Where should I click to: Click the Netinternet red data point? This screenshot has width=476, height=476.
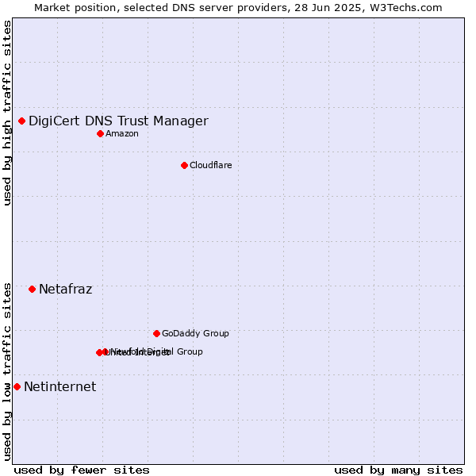(x=17, y=387)
